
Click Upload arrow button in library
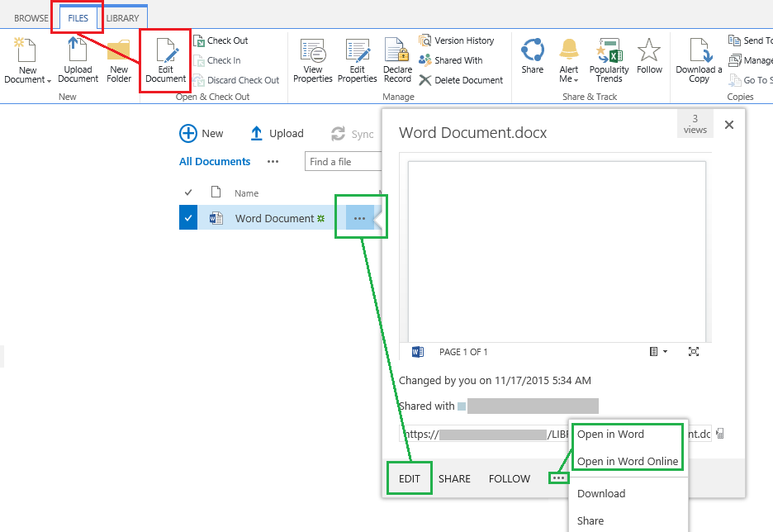(277, 134)
